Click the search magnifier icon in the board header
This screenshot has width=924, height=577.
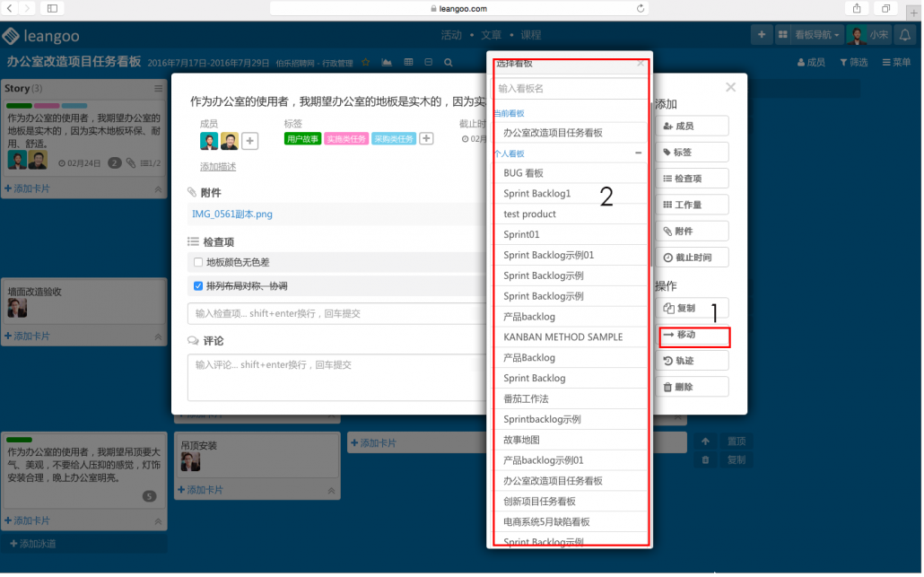click(x=448, y=62)
